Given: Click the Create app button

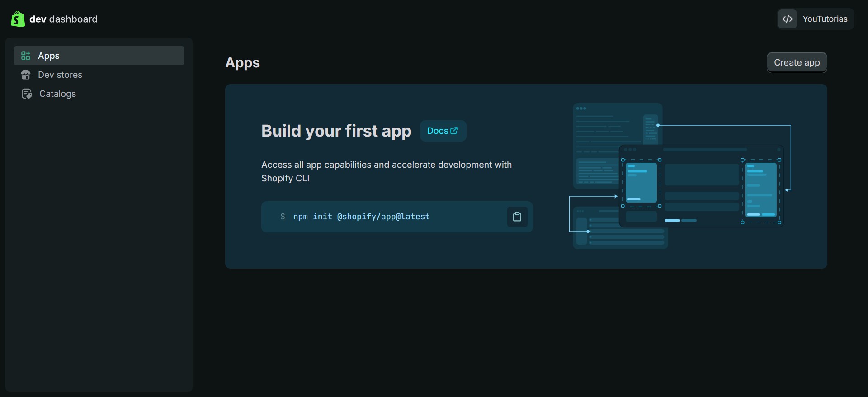Looking at the screenshot, I should click(797, 62).
